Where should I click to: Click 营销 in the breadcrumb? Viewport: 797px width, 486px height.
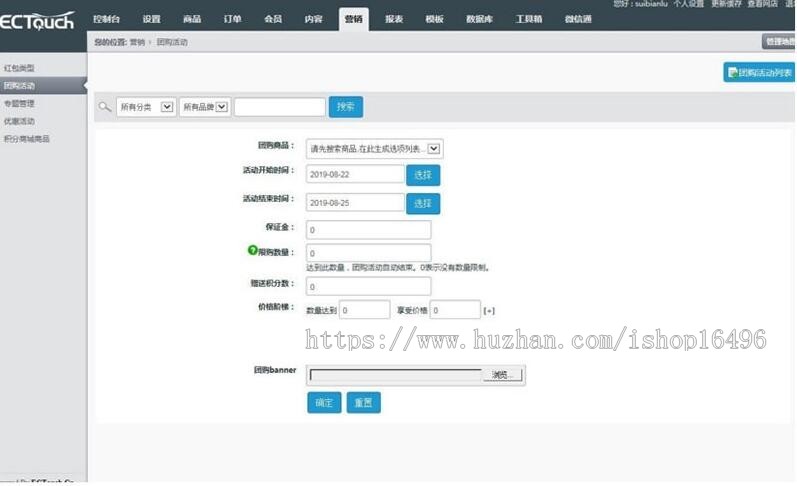[x=137, y=42]
